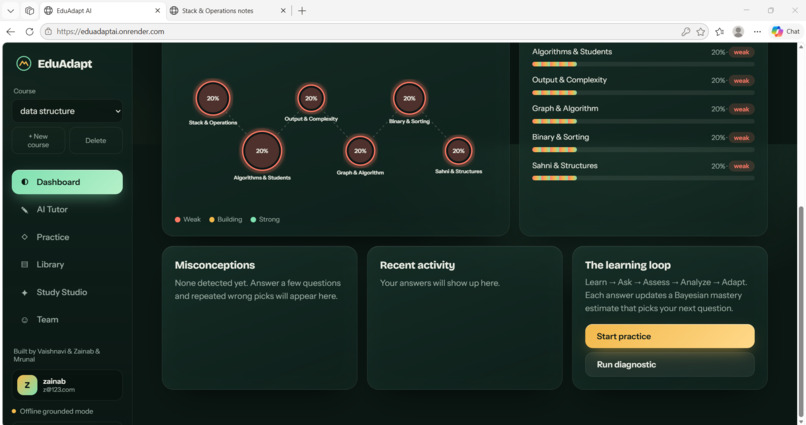Click the Misconceptions heading
The image size is (806, 425).
(x=215, y=265)
